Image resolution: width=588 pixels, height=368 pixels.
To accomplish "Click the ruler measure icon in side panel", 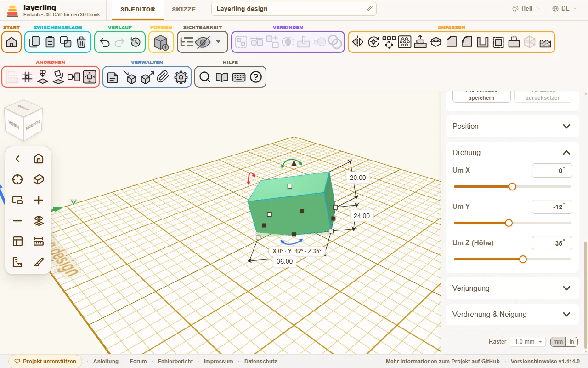I will (x=39, y=241).
